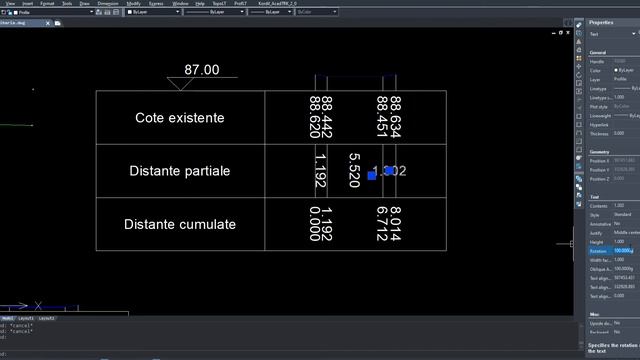
Task: Open the ProfLT menu
Action: [240, 3]
